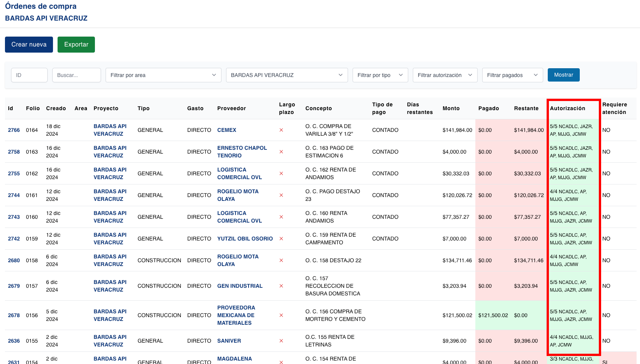Click the green Exportar button
Image resolution: width=640 pixels, height=364 pixels.
76,45
